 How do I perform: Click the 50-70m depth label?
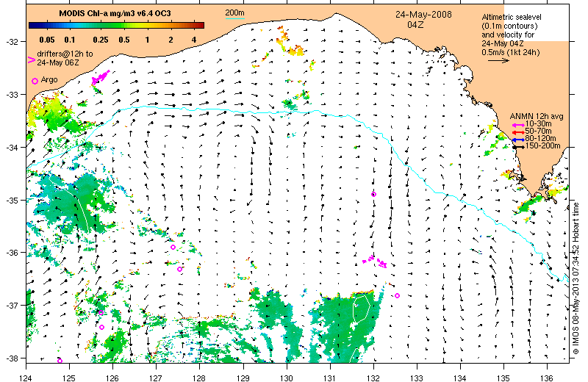[538, 131]
